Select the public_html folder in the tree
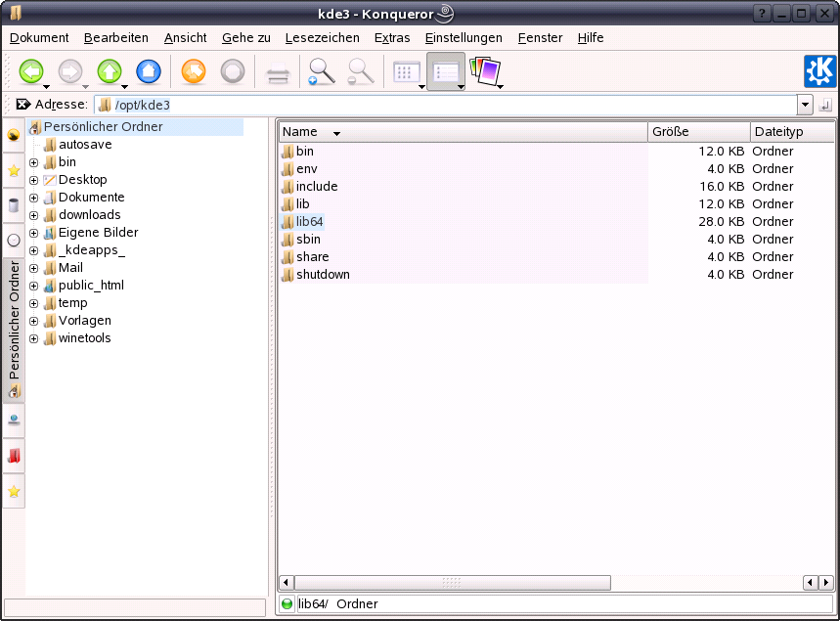The width and height of the screenshot is (840, 621). (x=84, y=286)
